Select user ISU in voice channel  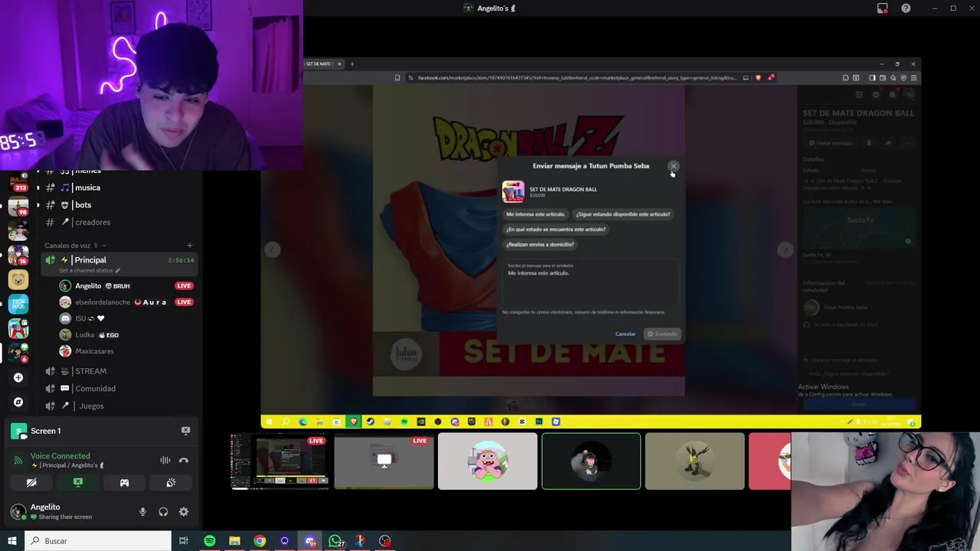[x=80, y=318]
